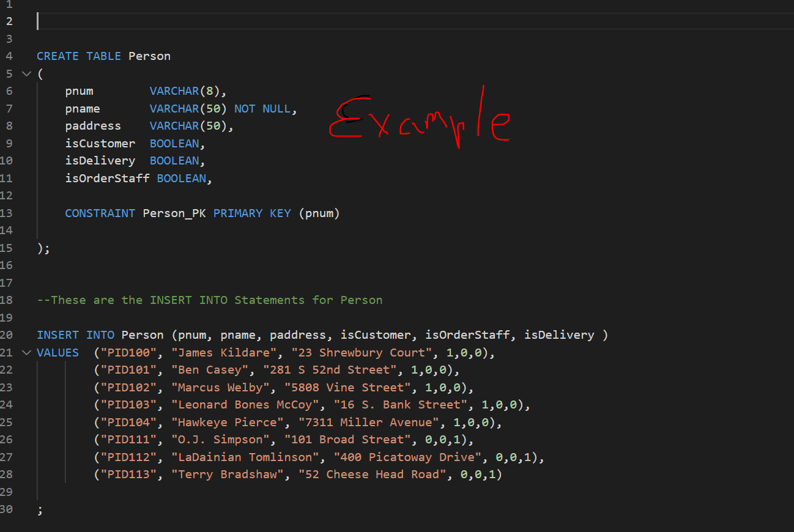Click the pname column identifier
794x532 pixels.
click(83, 108)
